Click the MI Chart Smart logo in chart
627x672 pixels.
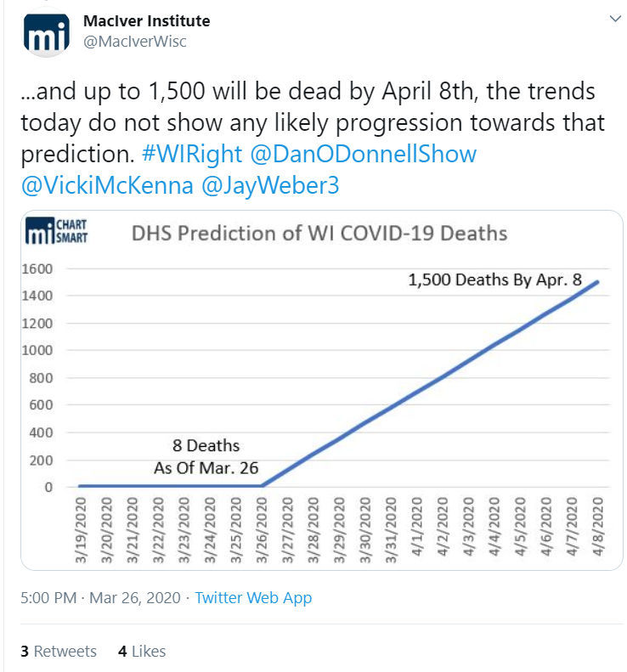[56, 230]
